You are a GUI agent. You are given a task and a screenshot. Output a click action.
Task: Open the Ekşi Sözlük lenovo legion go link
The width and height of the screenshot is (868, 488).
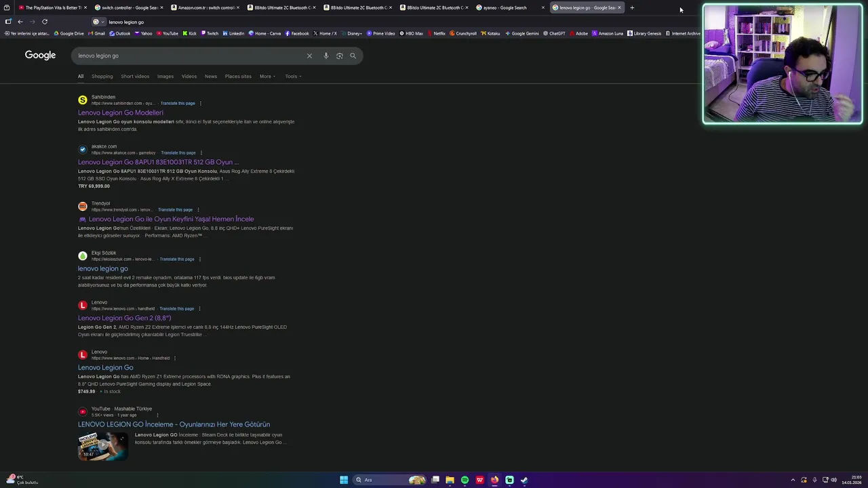103,268
